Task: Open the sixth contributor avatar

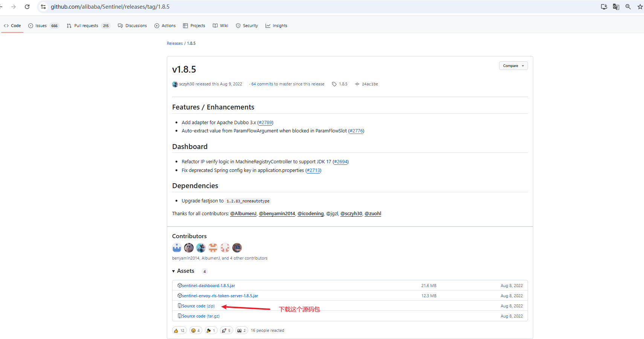Action: tap(237, 248)
